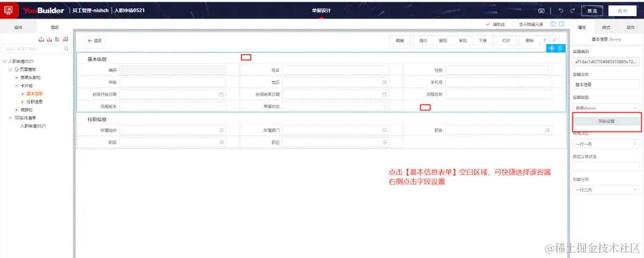
Task: Click the 姓名 input field in the form
Action: [336, 70]
